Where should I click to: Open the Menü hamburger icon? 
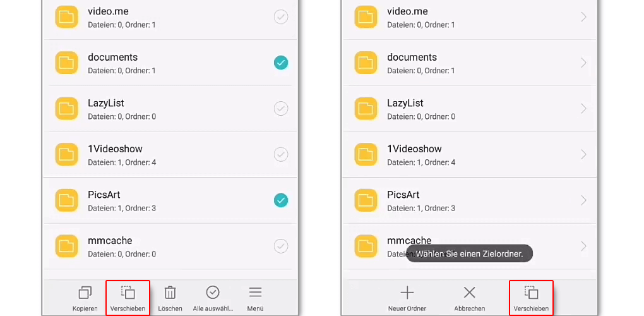[x=256, y=292]
